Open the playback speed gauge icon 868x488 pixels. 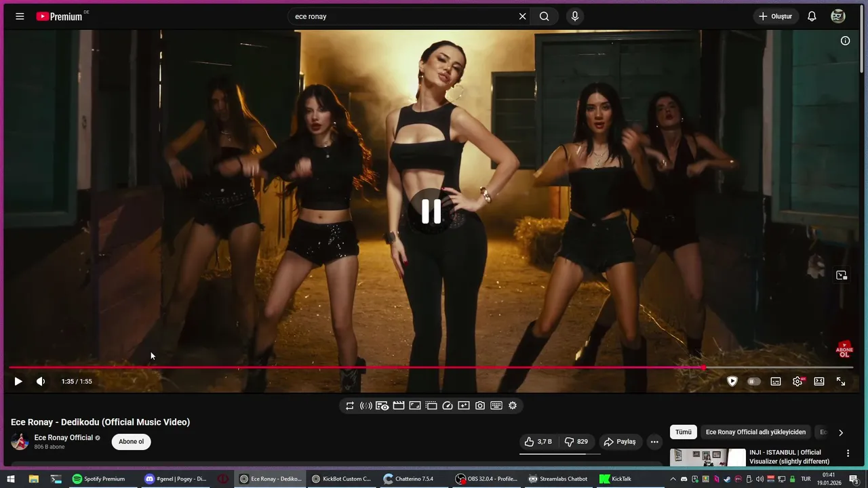click(x=448, y=405)
